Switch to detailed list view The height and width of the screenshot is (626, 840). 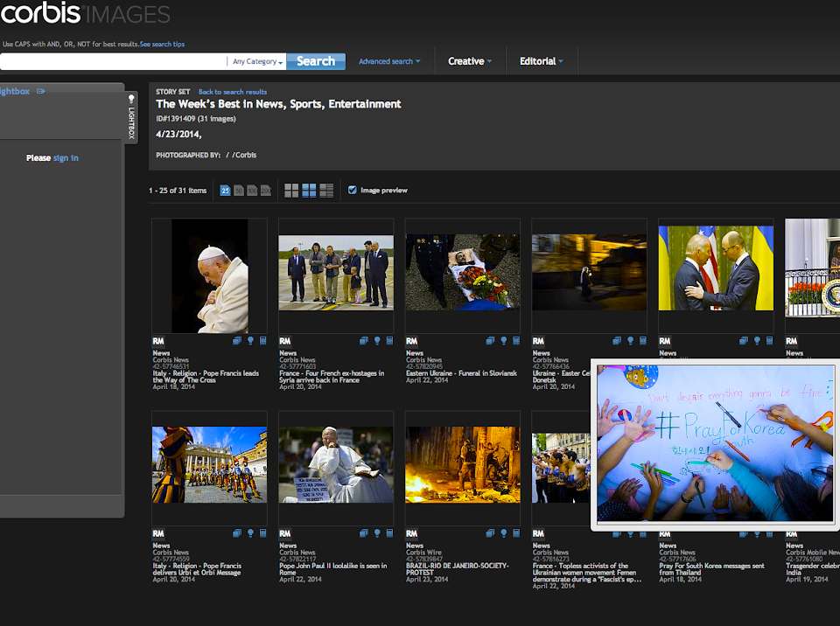click(326, 190)
